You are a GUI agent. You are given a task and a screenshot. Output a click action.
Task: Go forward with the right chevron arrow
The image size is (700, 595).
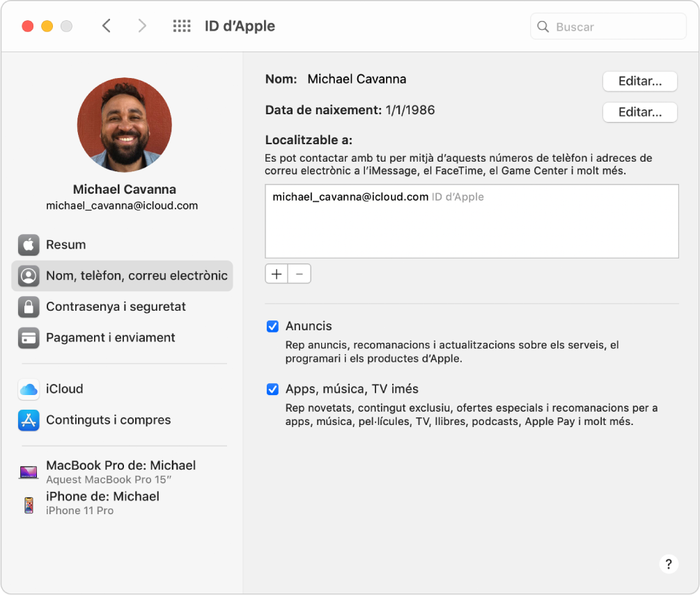(142, 26)
